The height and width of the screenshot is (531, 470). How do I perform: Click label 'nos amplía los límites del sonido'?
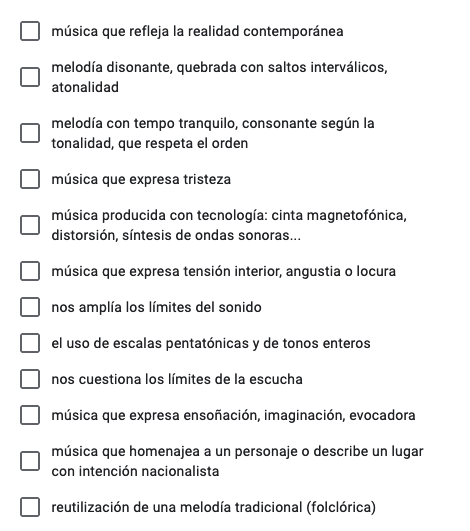coord(156,307)
